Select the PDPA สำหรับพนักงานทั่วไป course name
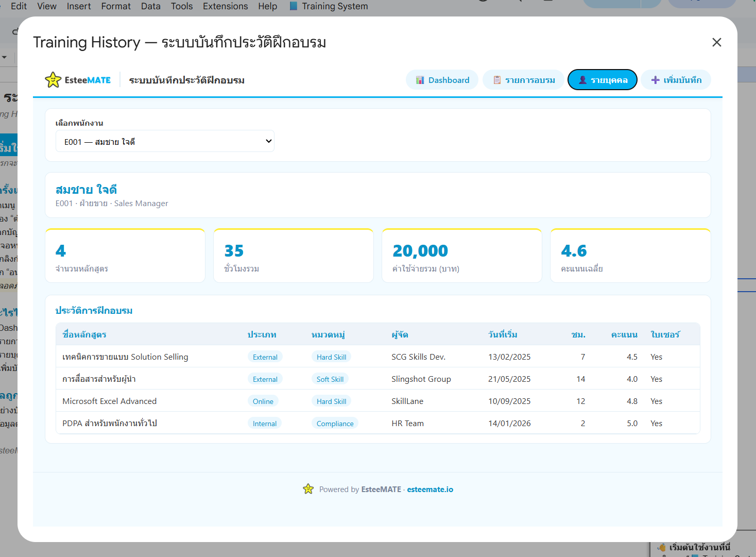 pos(110,423)
